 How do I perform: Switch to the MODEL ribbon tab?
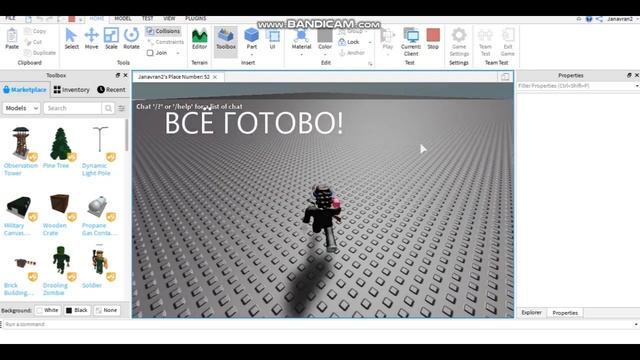click(x=122, y=18)
